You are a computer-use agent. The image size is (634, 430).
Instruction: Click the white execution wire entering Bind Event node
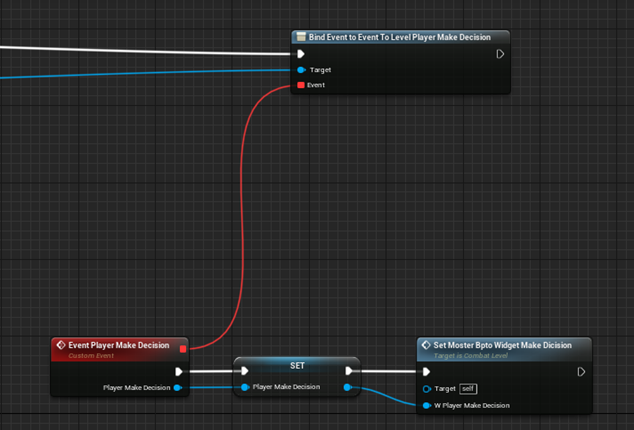(146, 51)
